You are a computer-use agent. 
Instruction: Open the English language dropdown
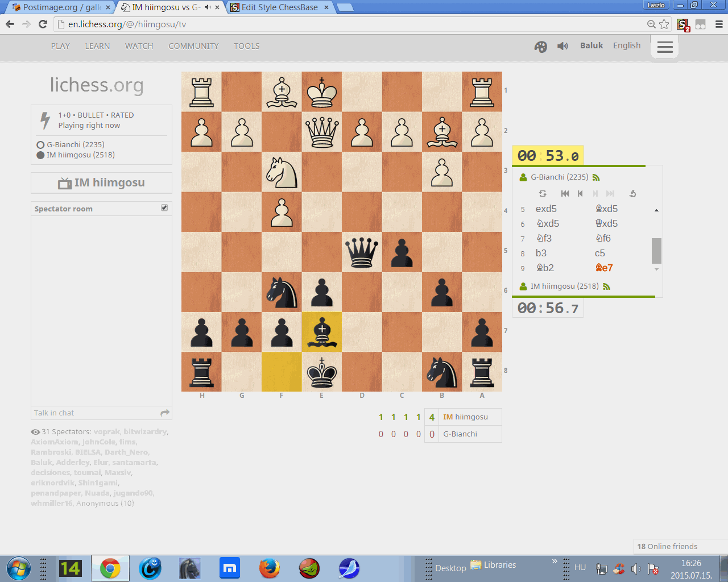tap(627, 45)
